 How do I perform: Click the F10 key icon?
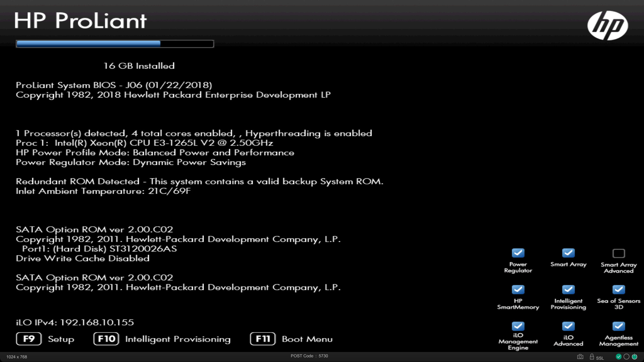[106, 339]
